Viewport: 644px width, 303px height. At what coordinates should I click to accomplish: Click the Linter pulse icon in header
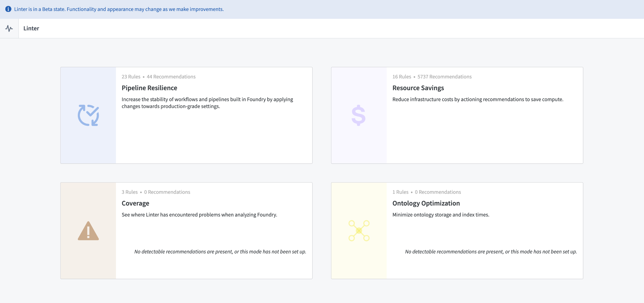(x=9, y=28)
